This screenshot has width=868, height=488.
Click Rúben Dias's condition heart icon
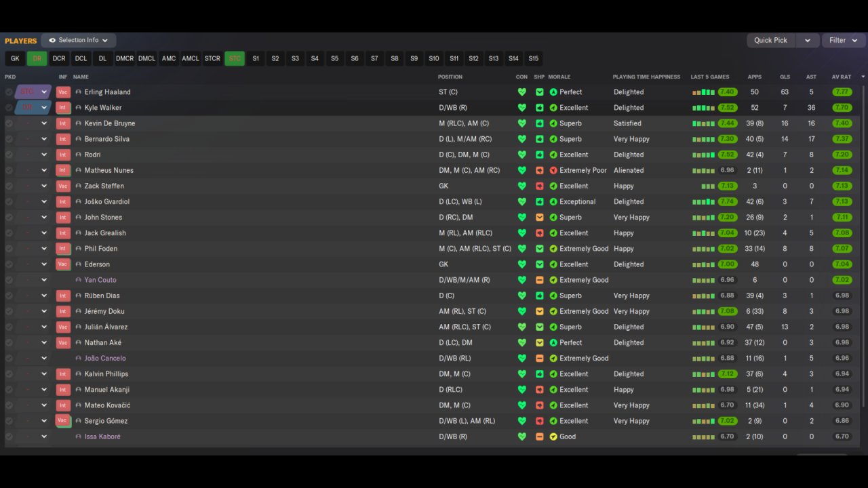[x=521, y=296]
